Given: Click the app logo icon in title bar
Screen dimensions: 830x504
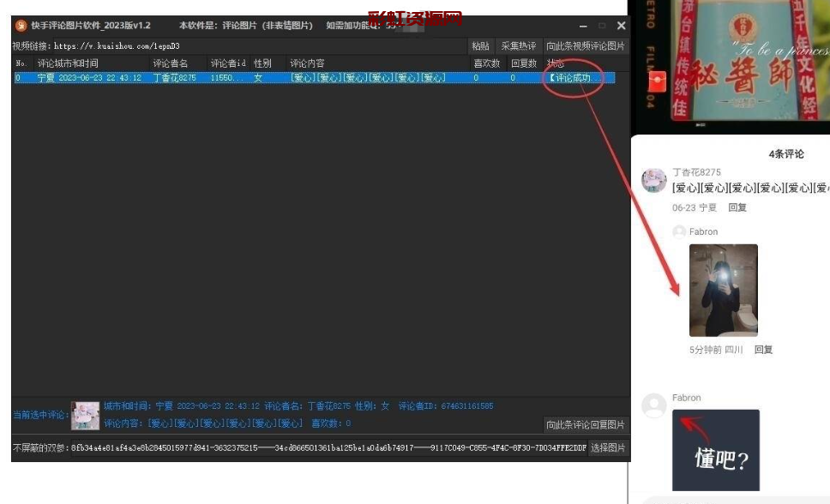Looking at the screenshot, I should pyautogui.click(x=21, y=26).
